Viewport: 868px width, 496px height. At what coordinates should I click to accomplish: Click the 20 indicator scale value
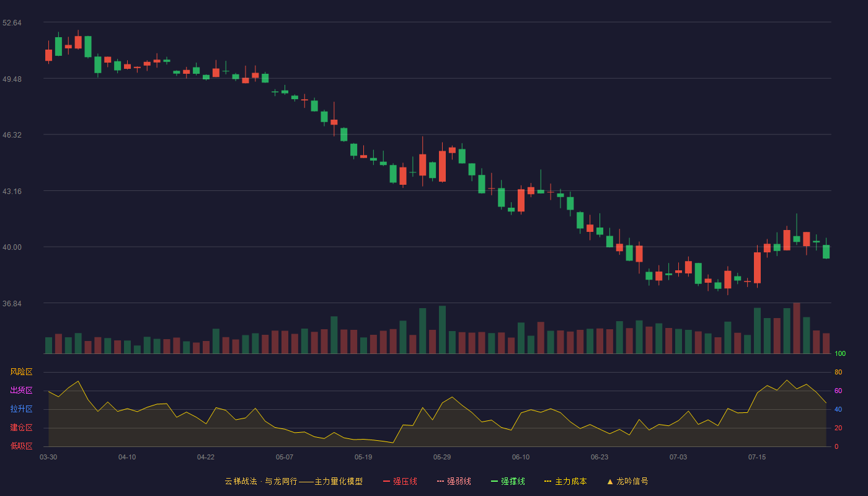838,428
